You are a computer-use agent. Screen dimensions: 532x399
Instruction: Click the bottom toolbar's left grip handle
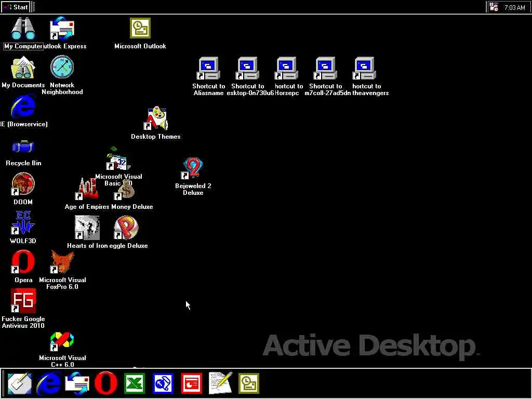[3, 383]
